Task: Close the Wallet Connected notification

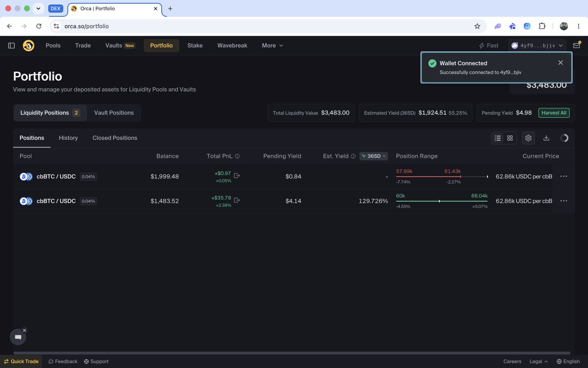Action: click(561, 63)
